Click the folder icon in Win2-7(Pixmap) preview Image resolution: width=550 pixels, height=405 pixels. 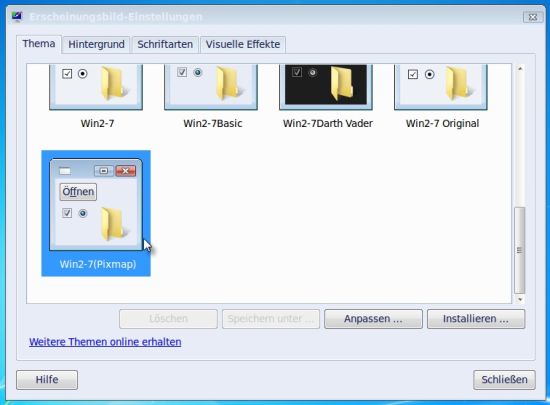click(114, 224)
